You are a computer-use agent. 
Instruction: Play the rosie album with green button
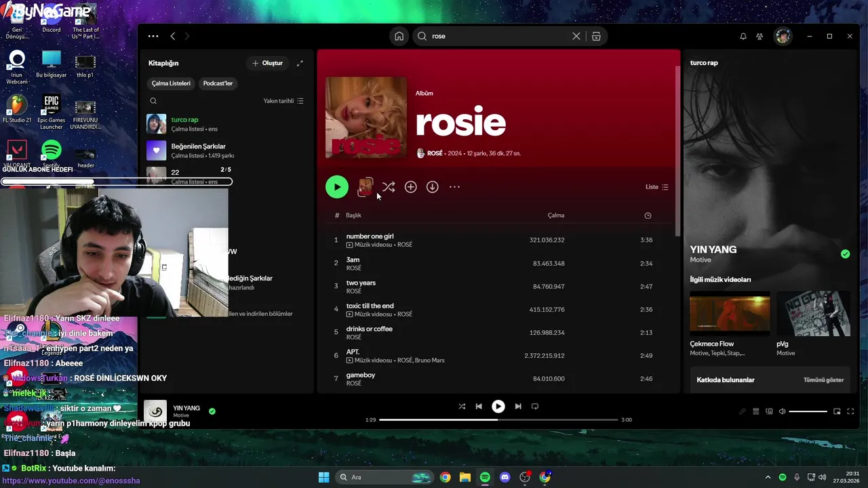tap(337, 187)
